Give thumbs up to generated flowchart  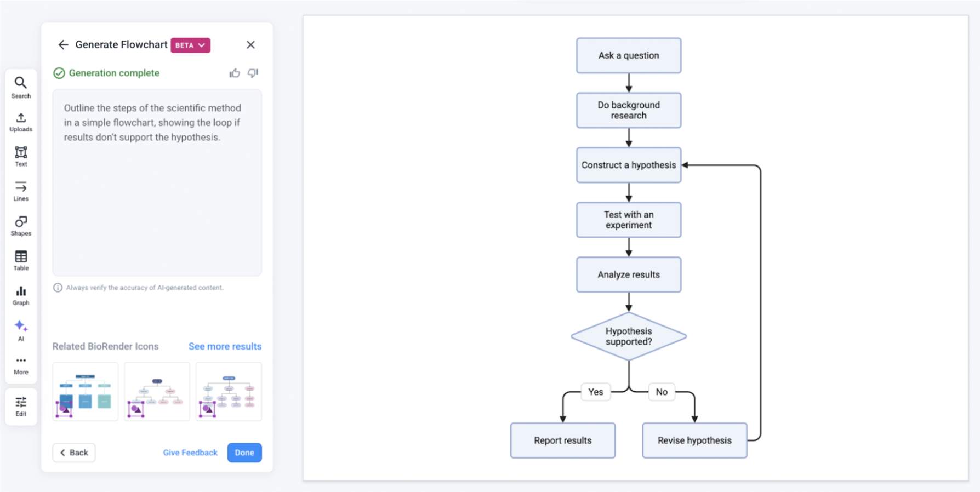tap(235, 73)
